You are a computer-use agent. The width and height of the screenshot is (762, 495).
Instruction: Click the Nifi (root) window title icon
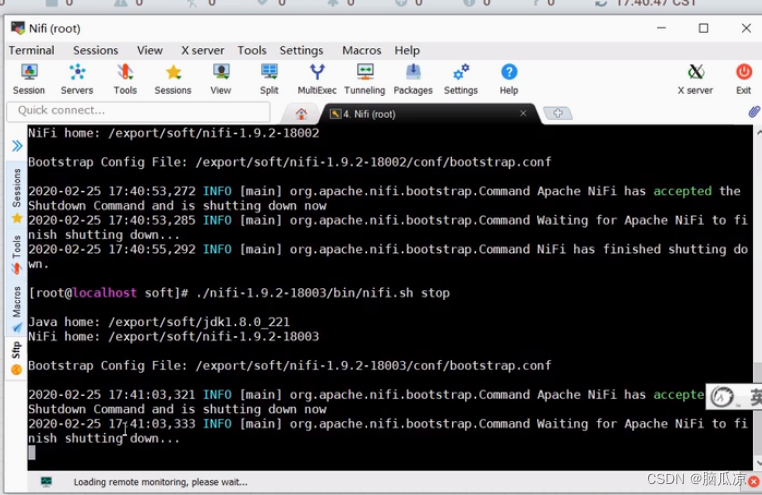pyautogui.click(x=18, y=28)
